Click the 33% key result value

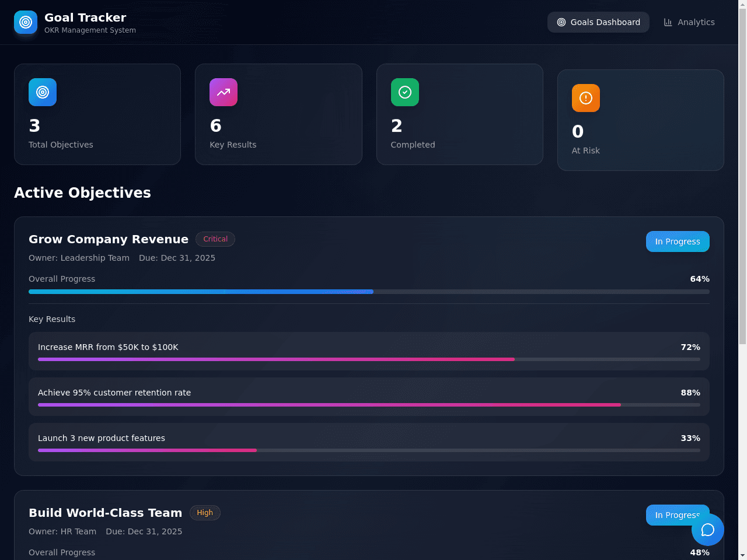690,438
